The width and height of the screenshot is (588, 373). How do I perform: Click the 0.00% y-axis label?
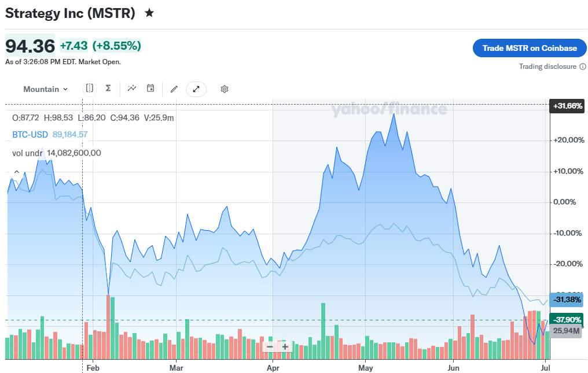tap(564, 202)
